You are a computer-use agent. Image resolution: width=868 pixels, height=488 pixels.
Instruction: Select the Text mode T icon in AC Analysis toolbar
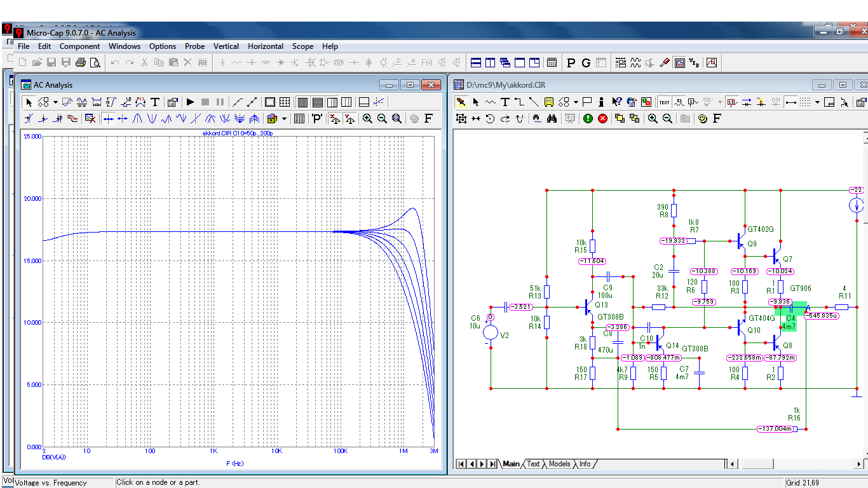154,102
